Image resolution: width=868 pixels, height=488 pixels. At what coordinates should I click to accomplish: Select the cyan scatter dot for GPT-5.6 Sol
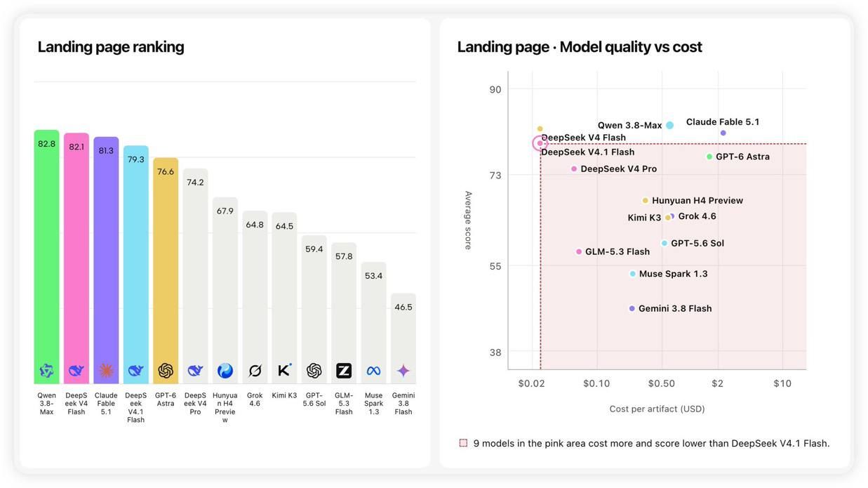click(x=665, y=243)
